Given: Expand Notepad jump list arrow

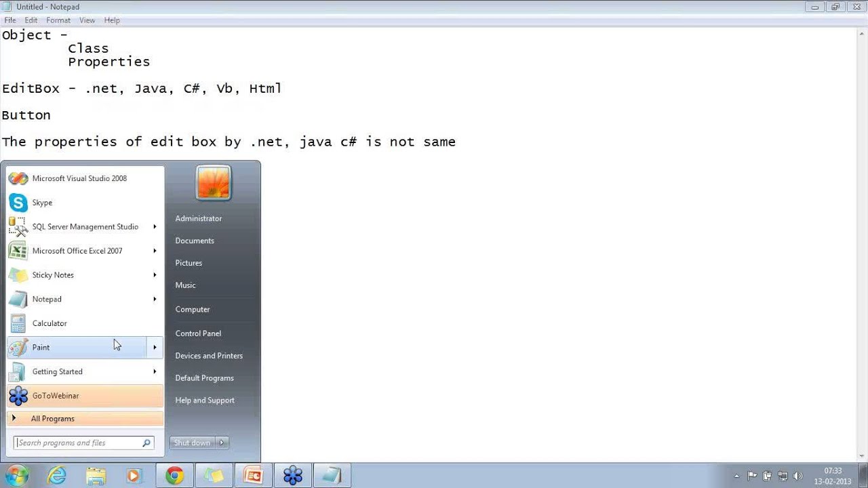Looking at the screenshot, I should coord(155,299).
